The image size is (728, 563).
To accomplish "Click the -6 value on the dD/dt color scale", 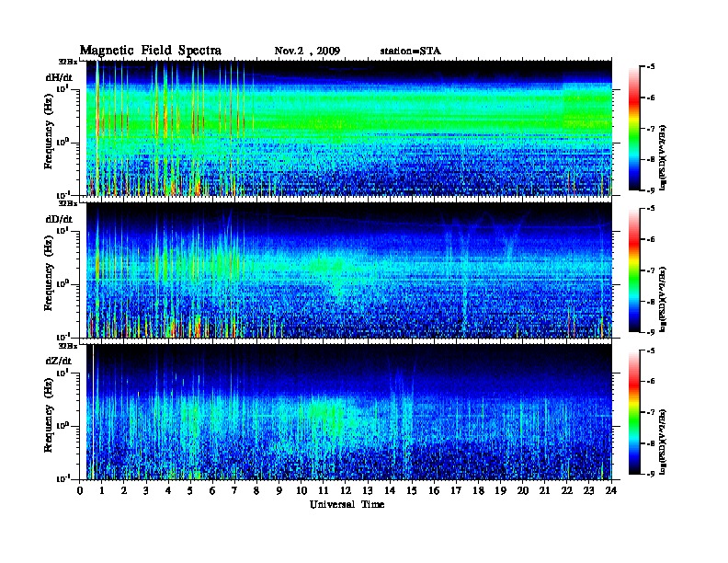I will pos(651,240).
